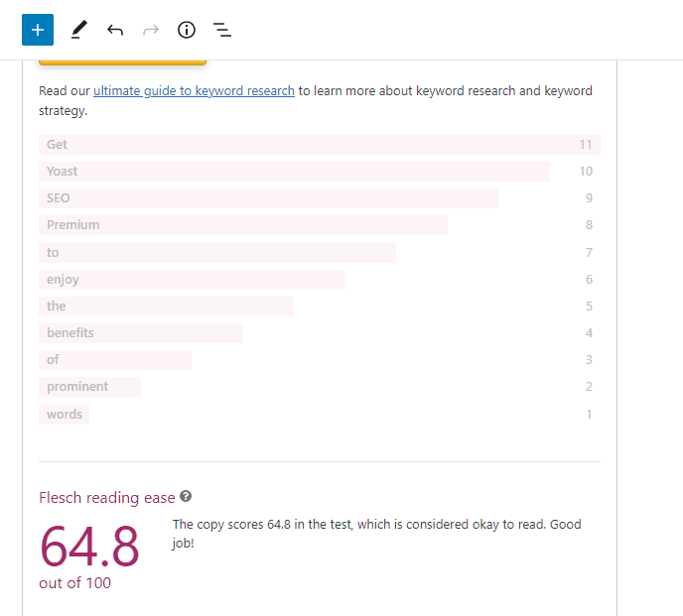This screenshot has width=683, height=616.
Task: Click the large 64.8 score value
Action: click(x=89, y=547)
